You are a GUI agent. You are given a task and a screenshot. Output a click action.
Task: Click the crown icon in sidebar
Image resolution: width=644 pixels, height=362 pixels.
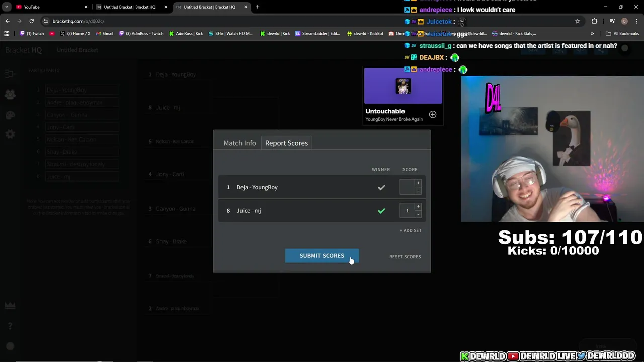click(10, 305)
